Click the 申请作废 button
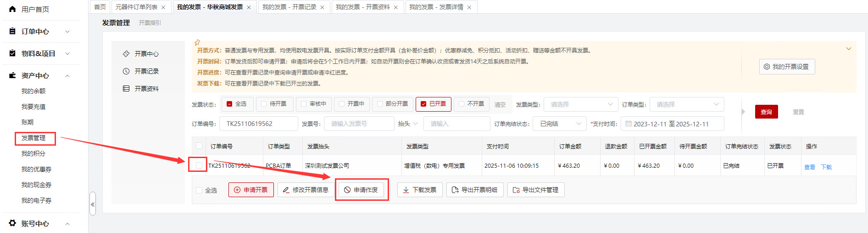Screen dimensions: 868x233 (x=361, y=190)
